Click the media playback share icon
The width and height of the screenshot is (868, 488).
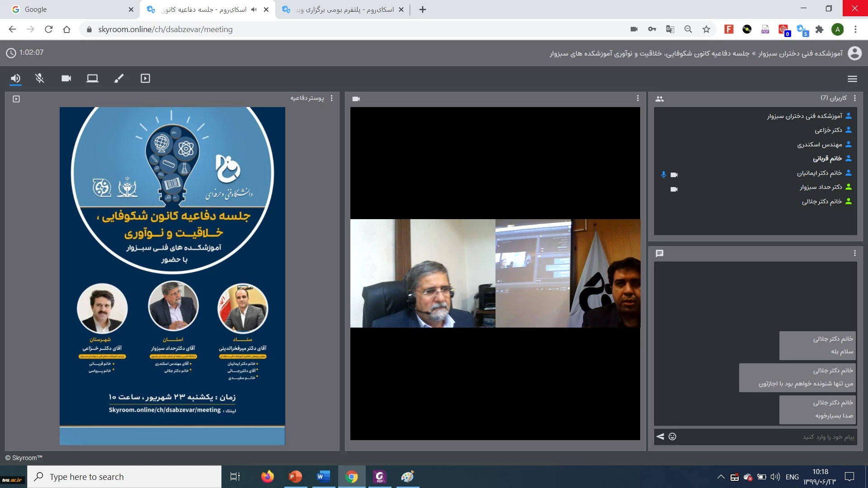click(x=145, y=79)
